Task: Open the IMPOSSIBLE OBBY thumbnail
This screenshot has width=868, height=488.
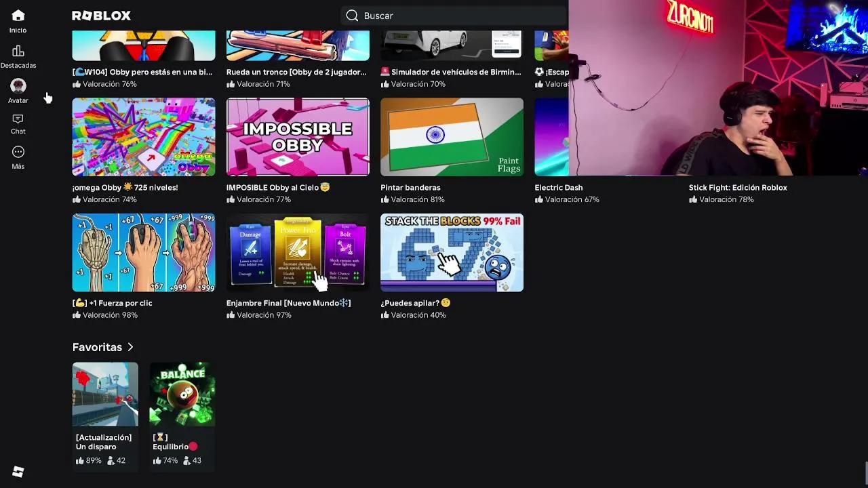Action: point(298,137)
